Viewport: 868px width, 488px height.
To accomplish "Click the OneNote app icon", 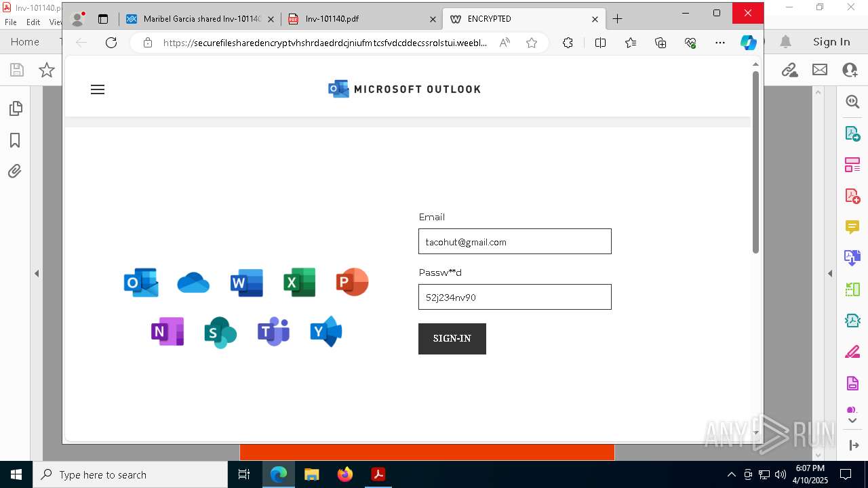I will click(x=167, y=331).
